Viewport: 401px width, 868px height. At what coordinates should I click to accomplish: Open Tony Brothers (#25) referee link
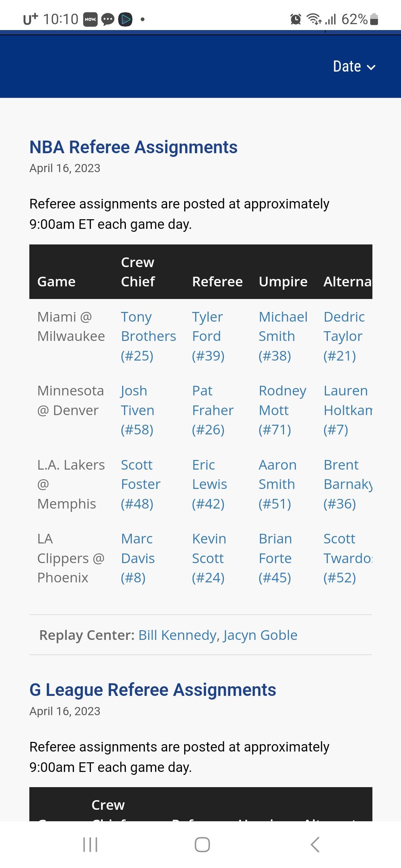tap(148, 336)
